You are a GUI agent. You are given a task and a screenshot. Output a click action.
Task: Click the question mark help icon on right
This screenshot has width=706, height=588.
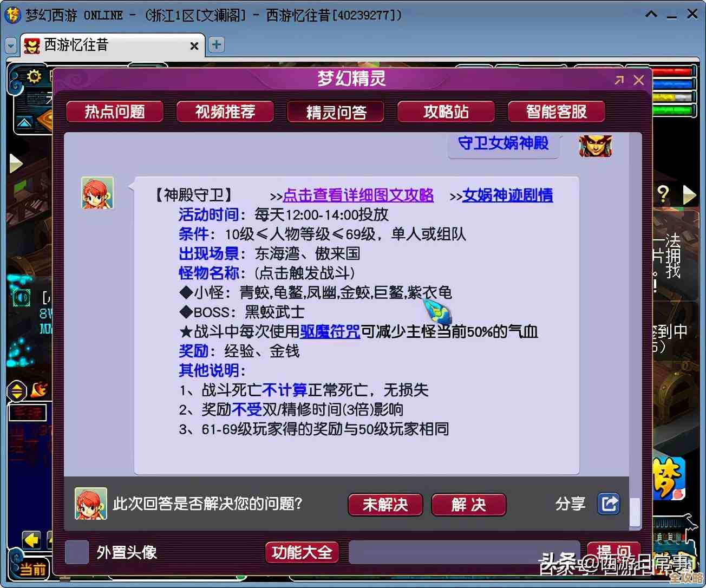tap(664, 193)
